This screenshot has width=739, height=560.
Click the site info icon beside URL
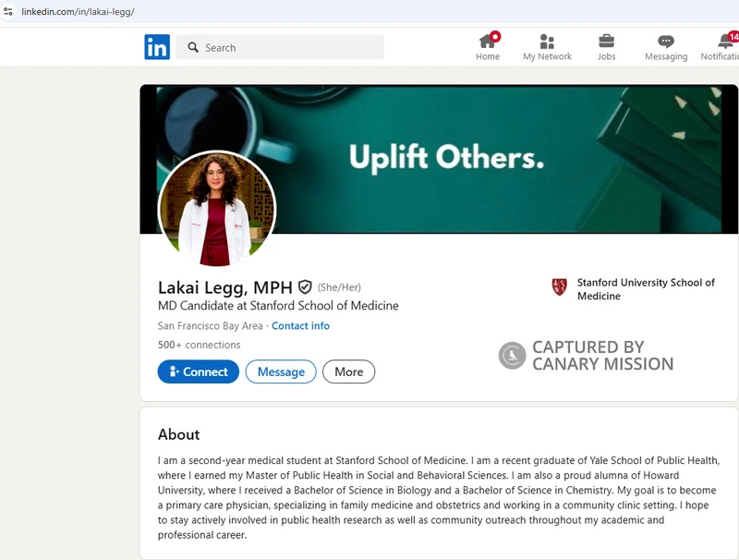point(8,11)
